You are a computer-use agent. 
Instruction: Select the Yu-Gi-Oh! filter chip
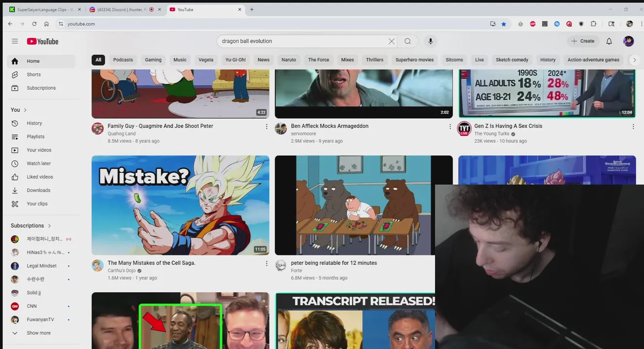(x=236, y=60)
